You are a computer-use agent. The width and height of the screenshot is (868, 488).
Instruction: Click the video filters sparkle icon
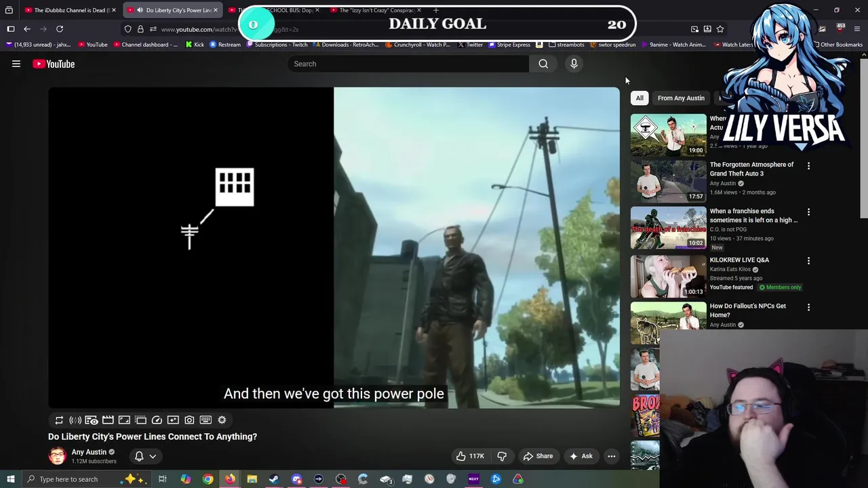173,420
